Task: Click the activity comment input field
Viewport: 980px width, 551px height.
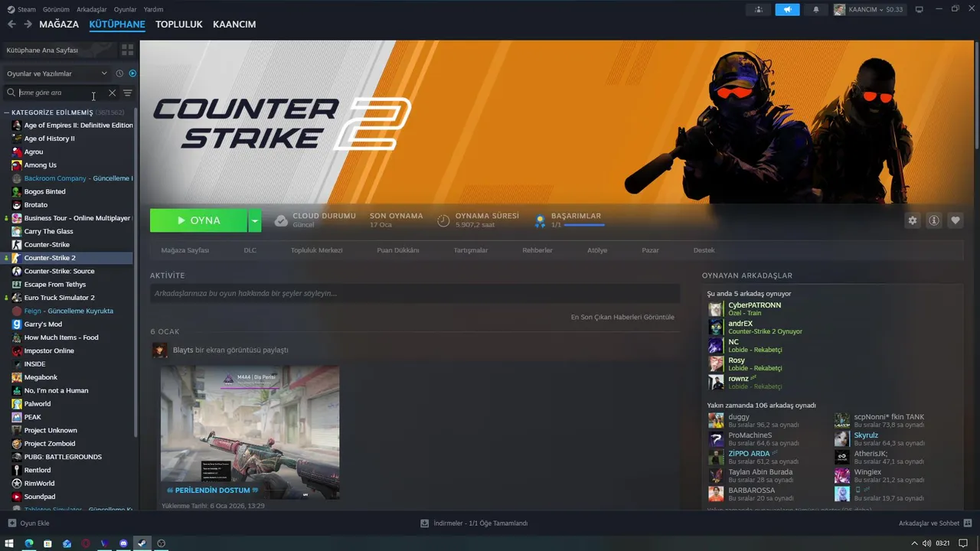Action: [415, 293]
